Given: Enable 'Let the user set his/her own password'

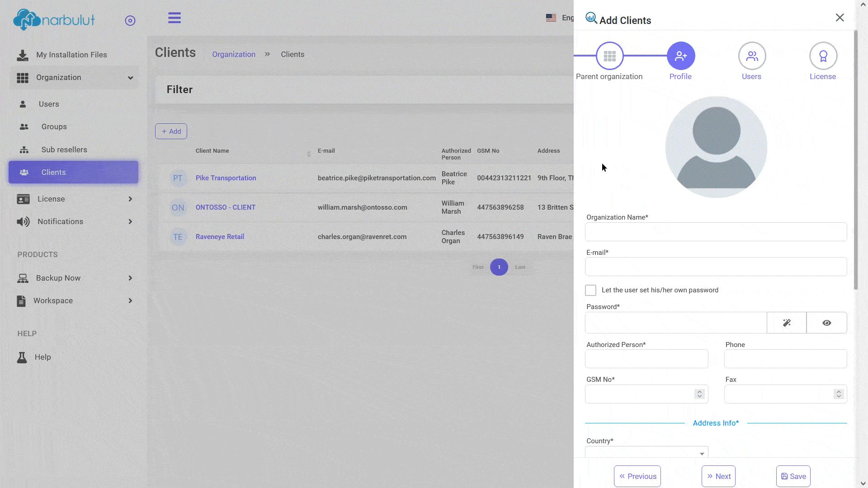Looking at the screenshot, I should [x=591, y=291].
